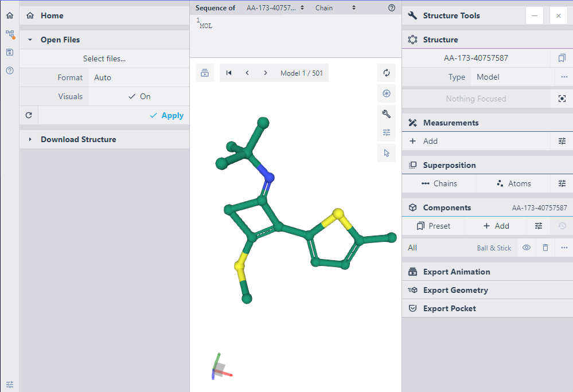Collapse the Open Files section
The image size is (573, 392).
pyautogui.click(x=104, y=40)
